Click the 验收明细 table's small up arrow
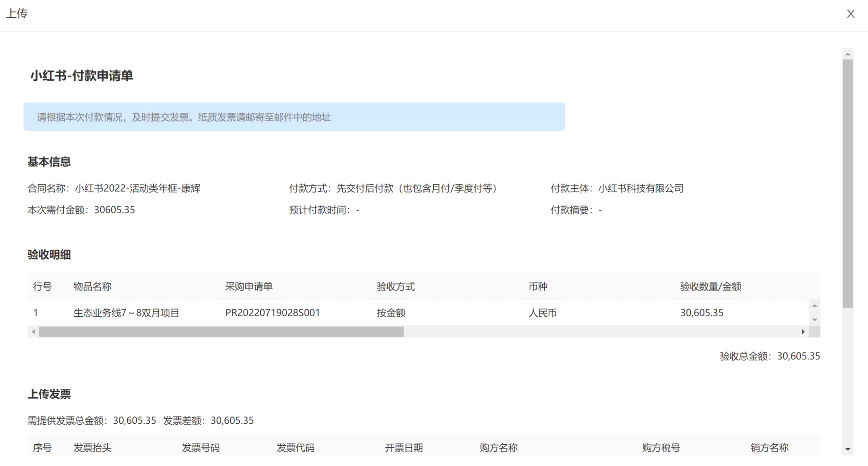The height and width of the screenshot is (466, 868). (815, 306)
